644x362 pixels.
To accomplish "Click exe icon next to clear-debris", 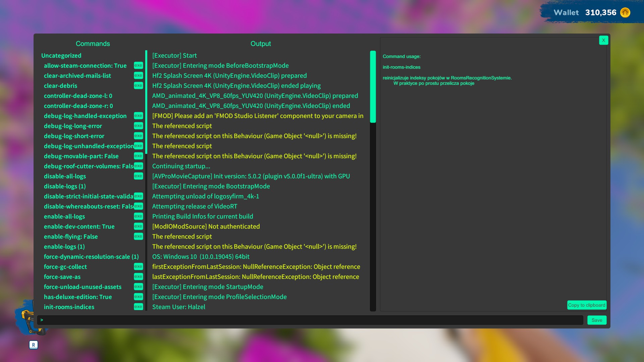I will coord(138,85).
